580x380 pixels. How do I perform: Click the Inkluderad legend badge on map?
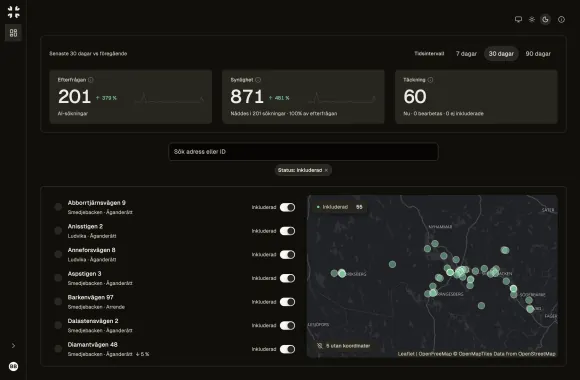coord(339,207)
